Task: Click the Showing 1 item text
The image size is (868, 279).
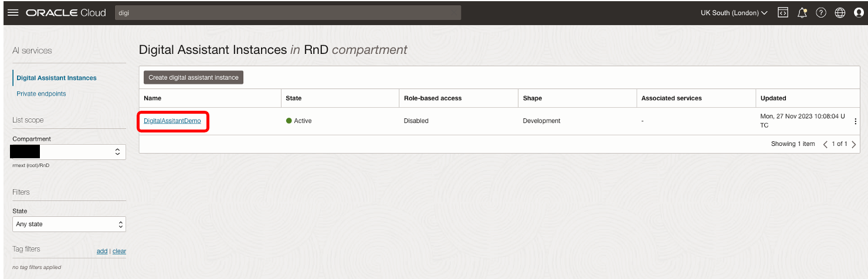Action: coord(793,144)
